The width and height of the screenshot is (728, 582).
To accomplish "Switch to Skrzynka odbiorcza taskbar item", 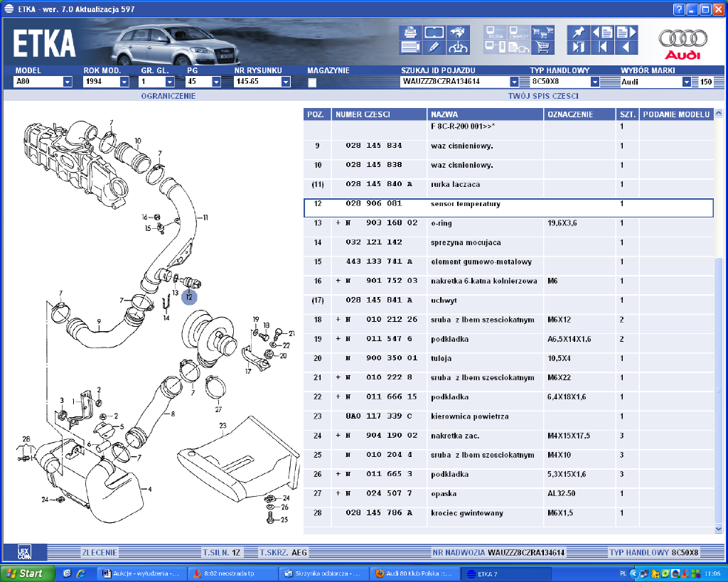I will tap(323, 573).
